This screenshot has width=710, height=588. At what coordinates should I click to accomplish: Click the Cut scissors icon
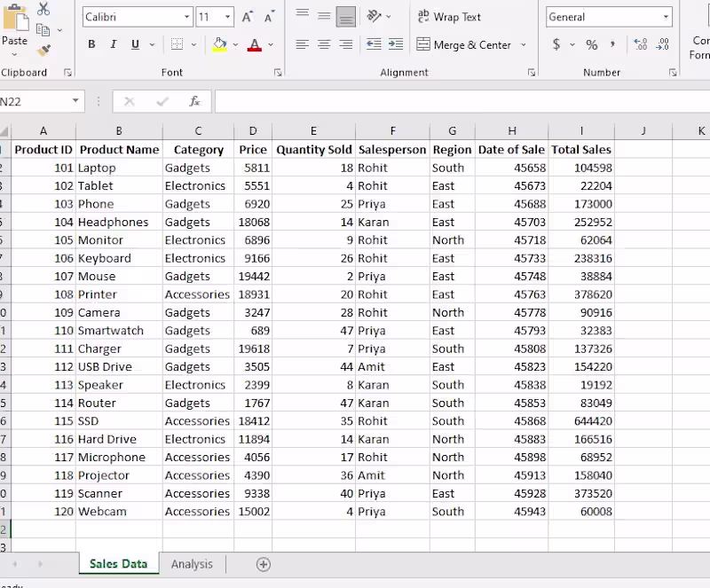click(x=43, y=9)
